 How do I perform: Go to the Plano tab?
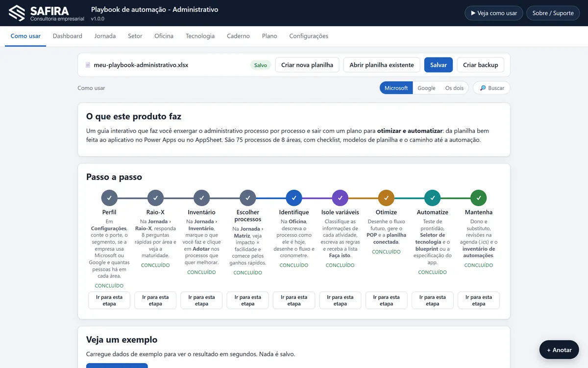point(269,36)
